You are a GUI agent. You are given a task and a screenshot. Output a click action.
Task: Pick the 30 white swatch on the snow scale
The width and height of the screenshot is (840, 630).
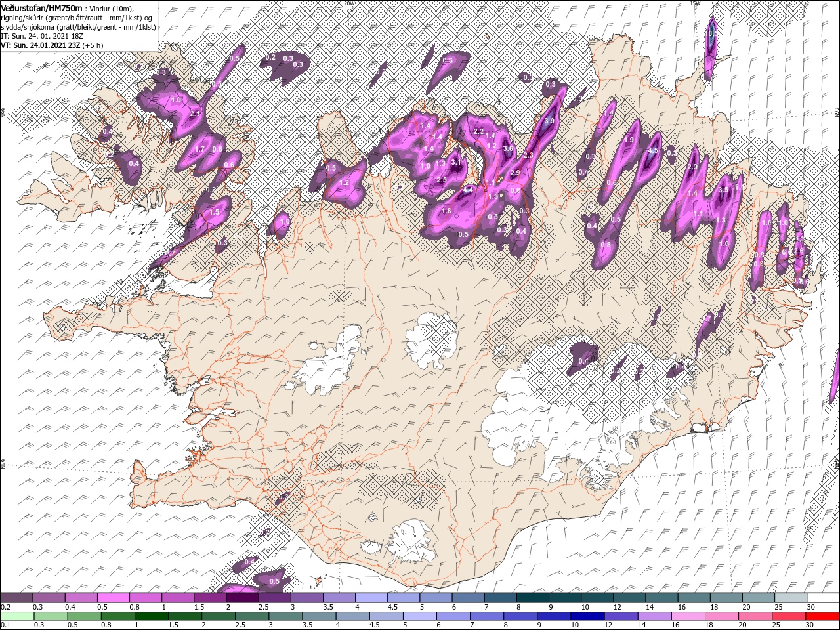click(822, 598)
